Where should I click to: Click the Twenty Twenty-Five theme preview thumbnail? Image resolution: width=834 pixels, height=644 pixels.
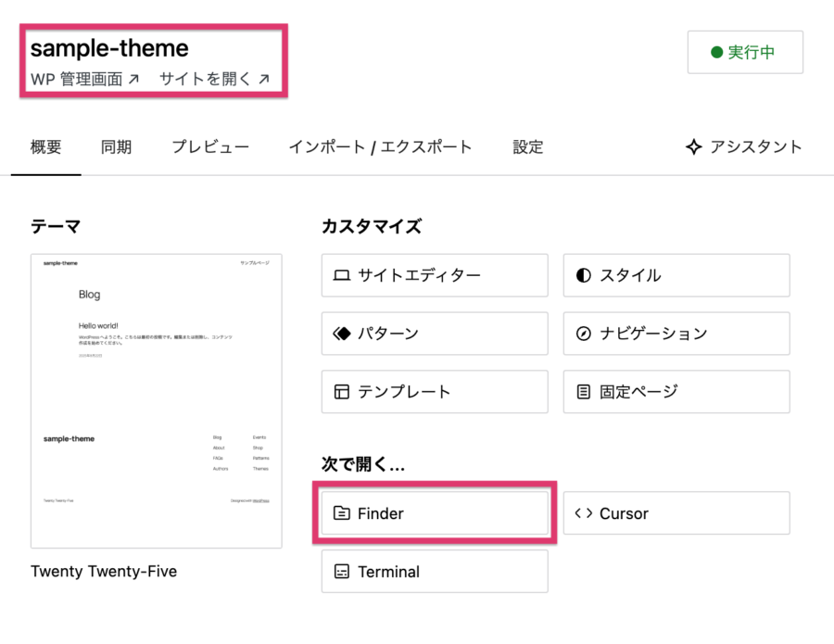click(157, 401)
